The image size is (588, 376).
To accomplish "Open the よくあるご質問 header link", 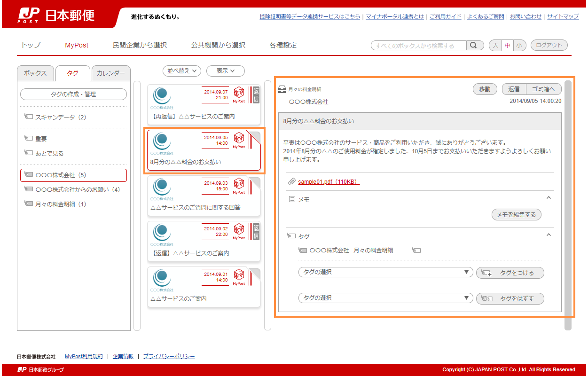I will 486,16.
